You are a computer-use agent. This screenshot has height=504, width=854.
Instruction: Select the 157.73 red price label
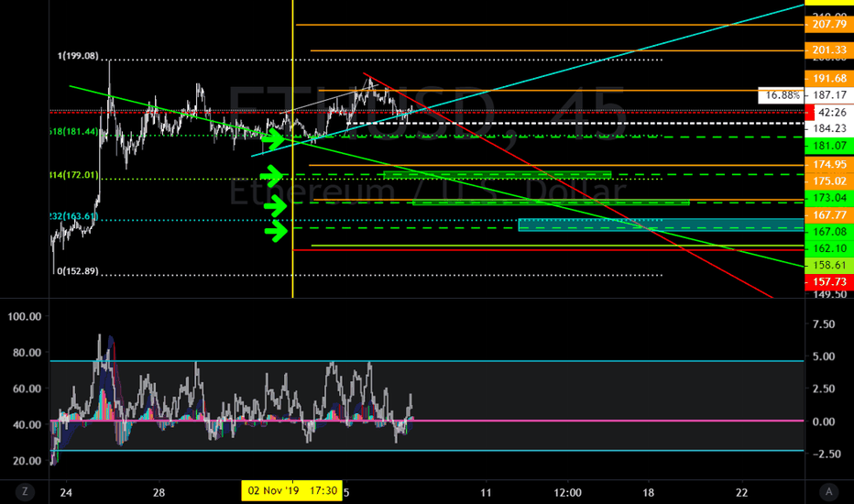829,281
